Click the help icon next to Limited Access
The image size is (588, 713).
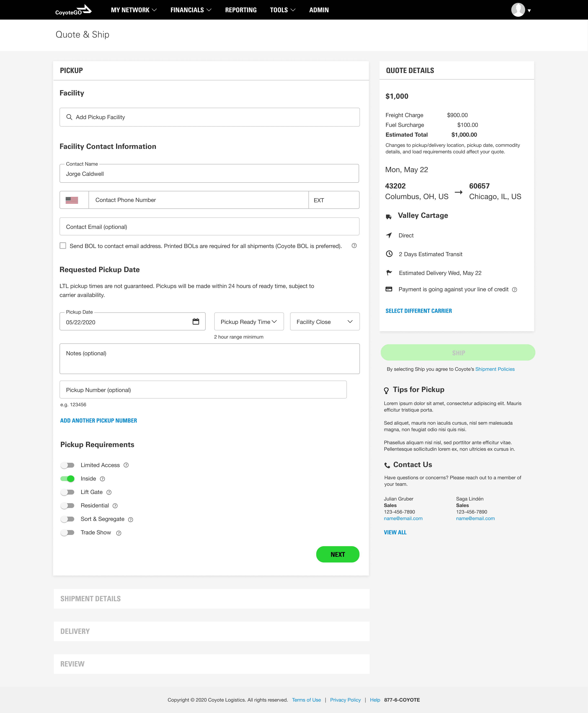click(x=126, y=465)
